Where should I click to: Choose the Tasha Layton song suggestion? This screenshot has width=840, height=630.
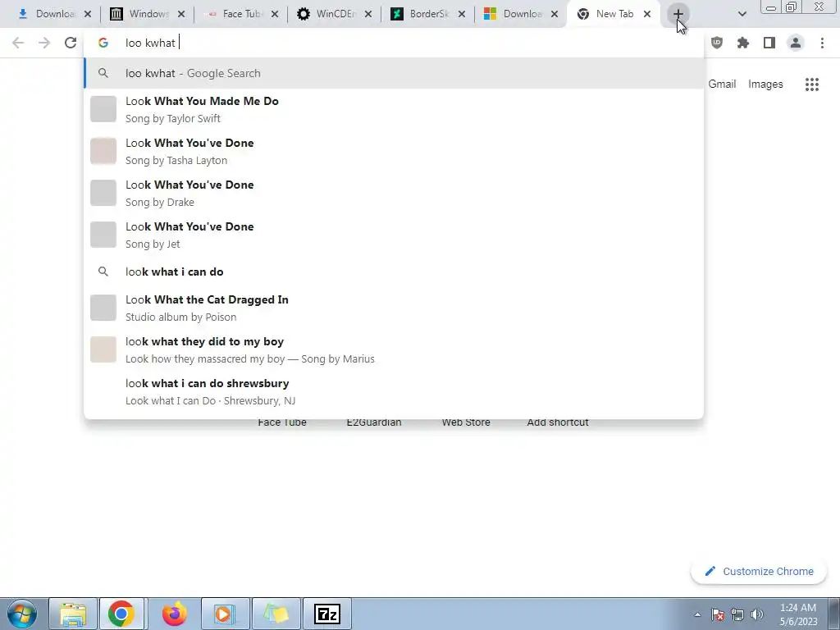pyautogui.click(x=394, y=151)
